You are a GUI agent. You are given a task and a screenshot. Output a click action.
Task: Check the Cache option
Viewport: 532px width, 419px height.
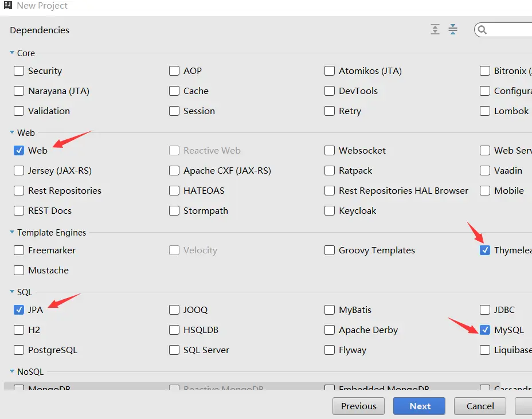tap(174, 91)
